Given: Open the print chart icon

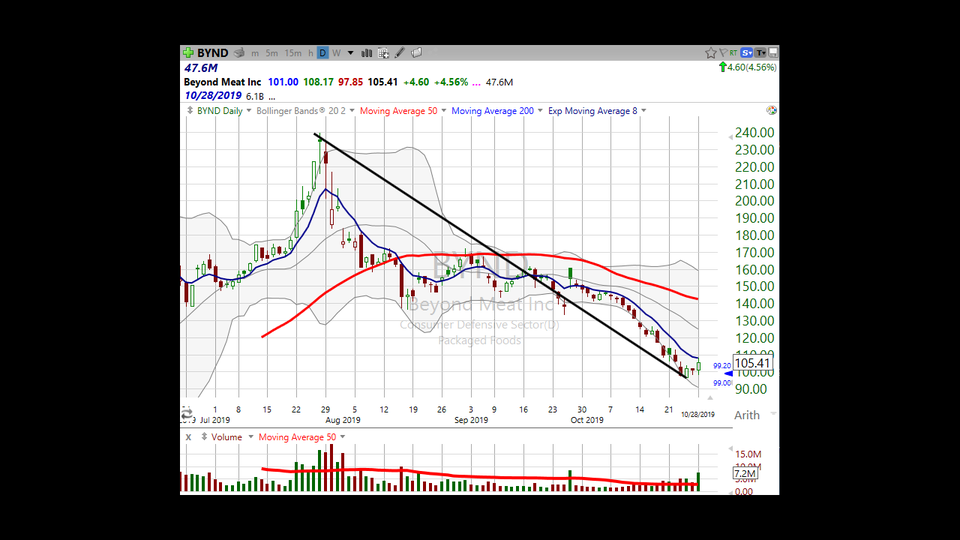Looking at the screenshot, I should click(239, 53).
